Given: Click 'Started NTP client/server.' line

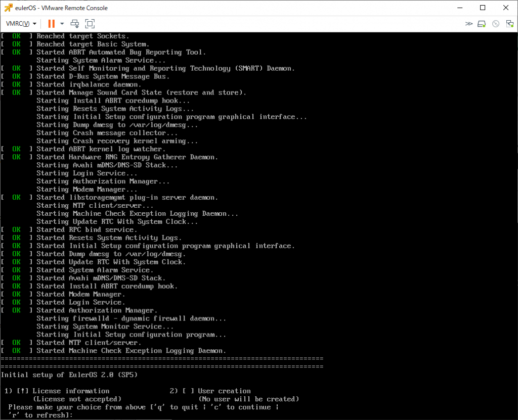Looking at the screenshot, I should [x=89, y=343].
